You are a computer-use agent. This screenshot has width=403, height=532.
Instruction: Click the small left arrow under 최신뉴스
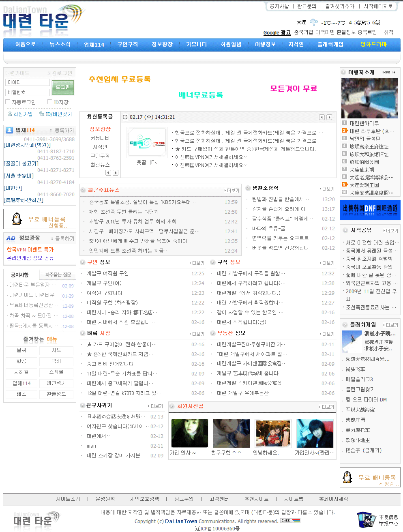108,173
